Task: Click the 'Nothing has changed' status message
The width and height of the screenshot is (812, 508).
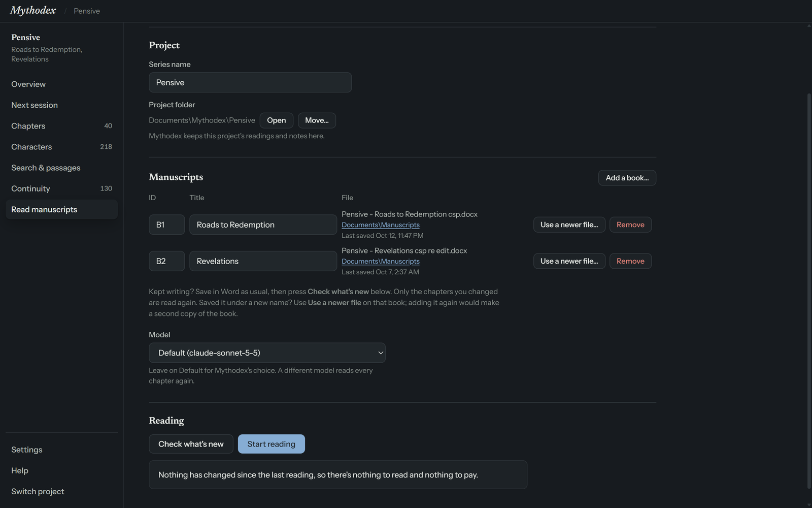Action: 338,475
